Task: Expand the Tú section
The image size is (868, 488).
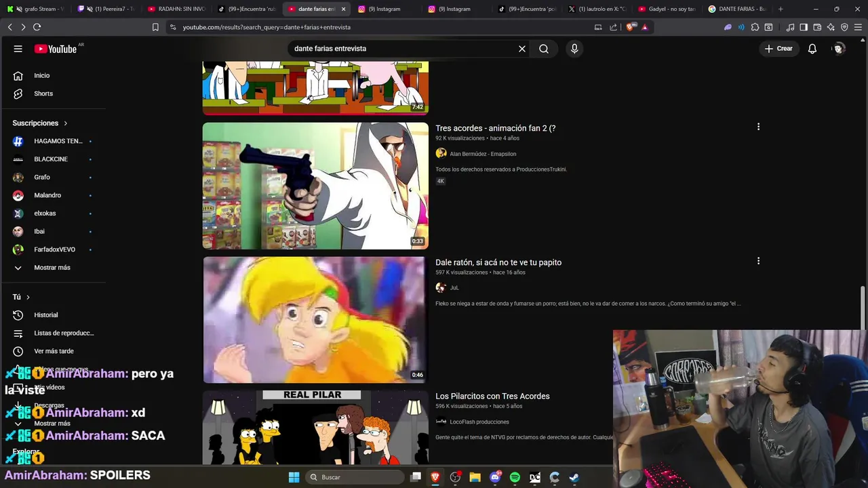Action: [x=21, y=297]
